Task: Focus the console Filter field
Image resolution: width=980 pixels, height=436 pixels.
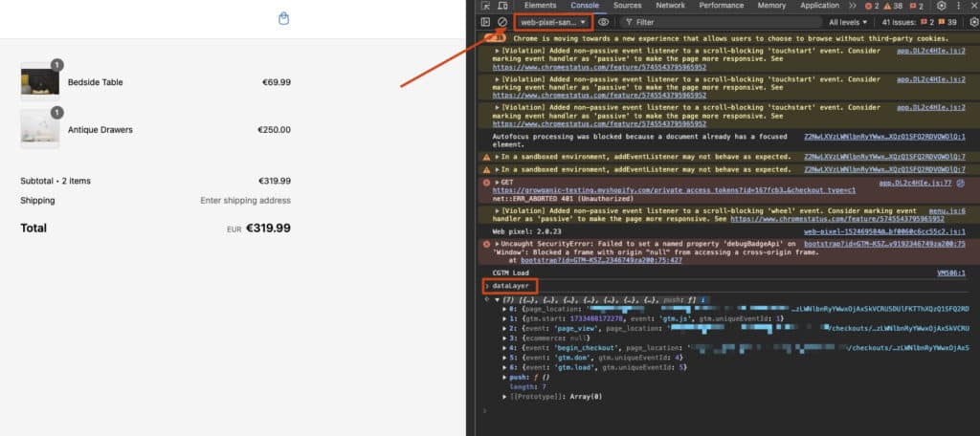Action: pyautogui.click(x=724, y=22)
